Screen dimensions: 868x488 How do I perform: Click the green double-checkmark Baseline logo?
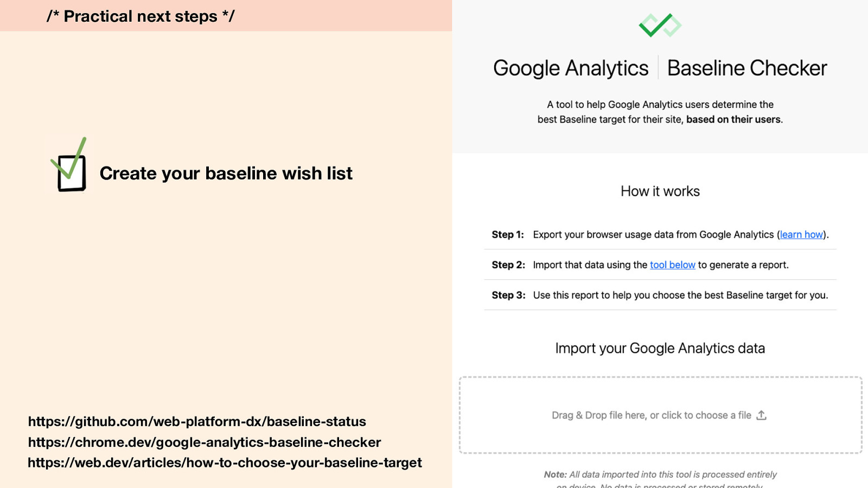[660, 25]
